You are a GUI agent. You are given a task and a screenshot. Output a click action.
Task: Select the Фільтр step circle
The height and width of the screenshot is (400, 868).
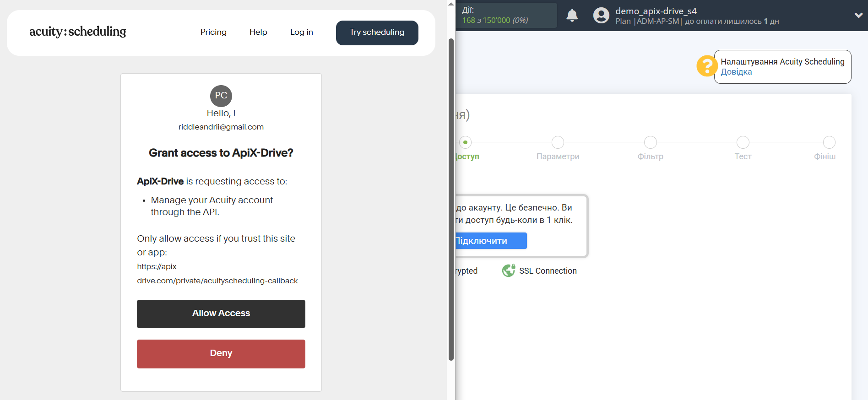point(650,142)
